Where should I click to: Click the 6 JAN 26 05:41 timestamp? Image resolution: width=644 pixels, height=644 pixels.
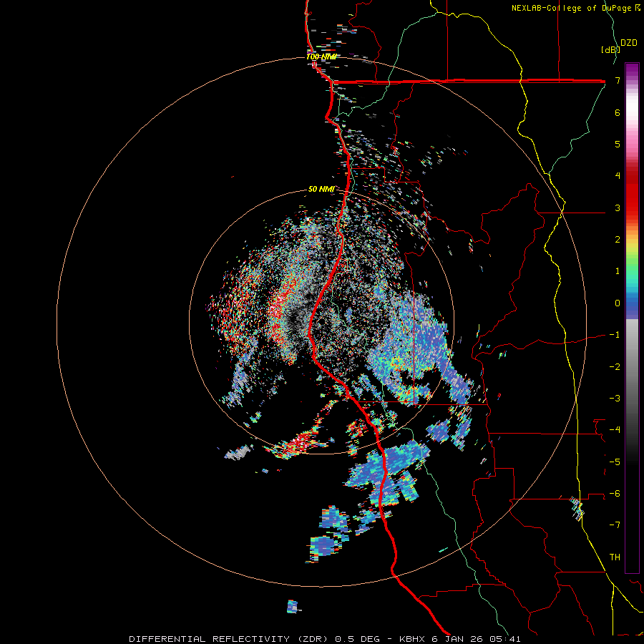tap(476, 639)
